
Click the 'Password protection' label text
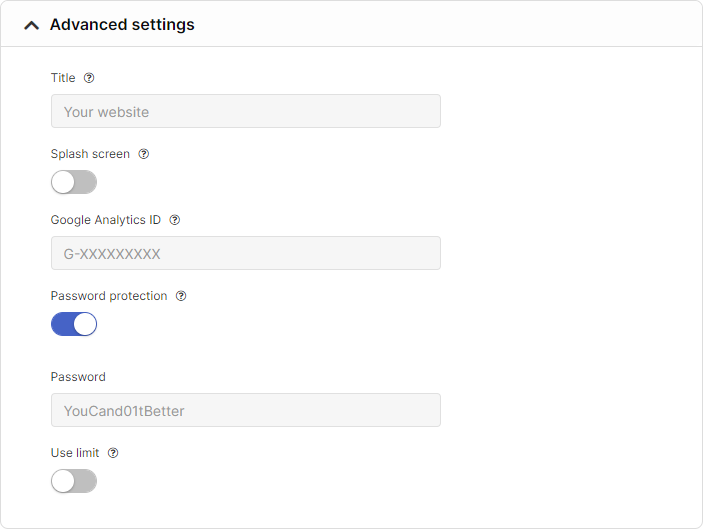109,296
